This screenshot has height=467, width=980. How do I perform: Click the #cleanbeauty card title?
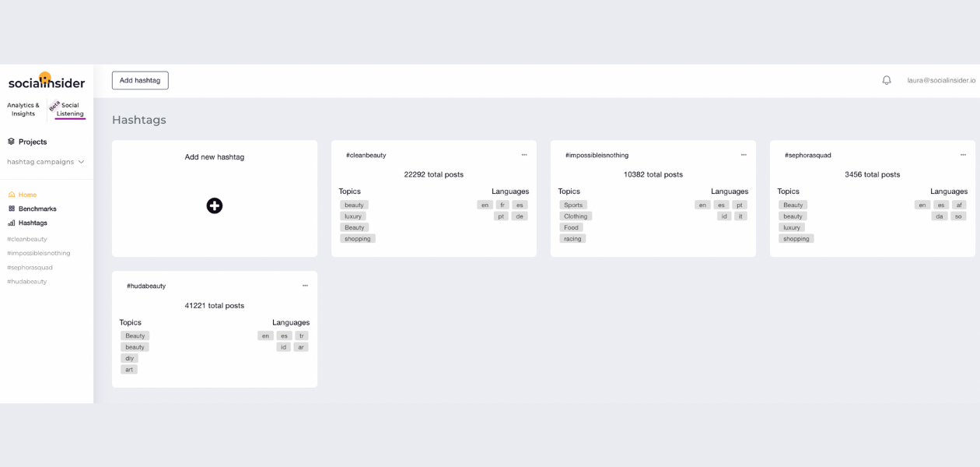(x=366, y=155)
